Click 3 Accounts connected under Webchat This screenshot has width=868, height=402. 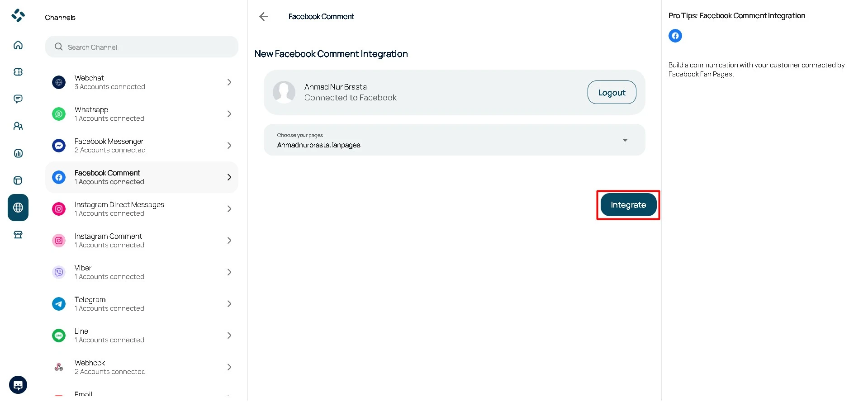[x=110, y=87]
